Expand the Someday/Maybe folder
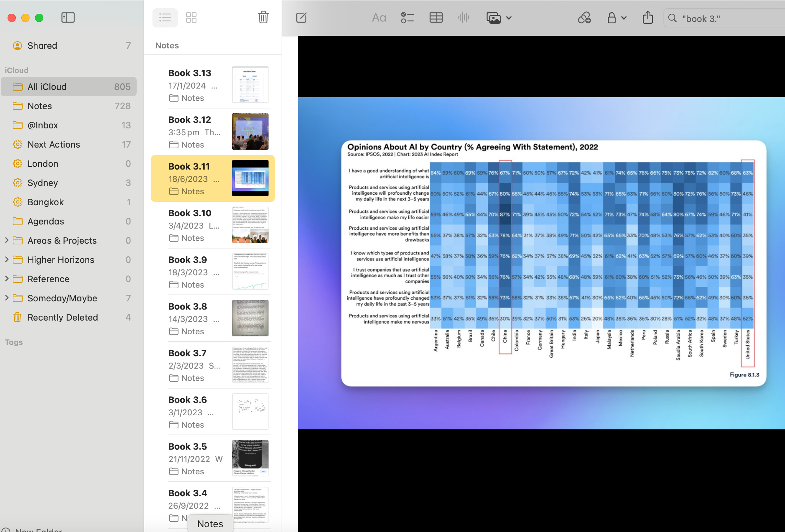Viewport: 785px width, 532px height. pyautogui.click(x=7, y=298)
